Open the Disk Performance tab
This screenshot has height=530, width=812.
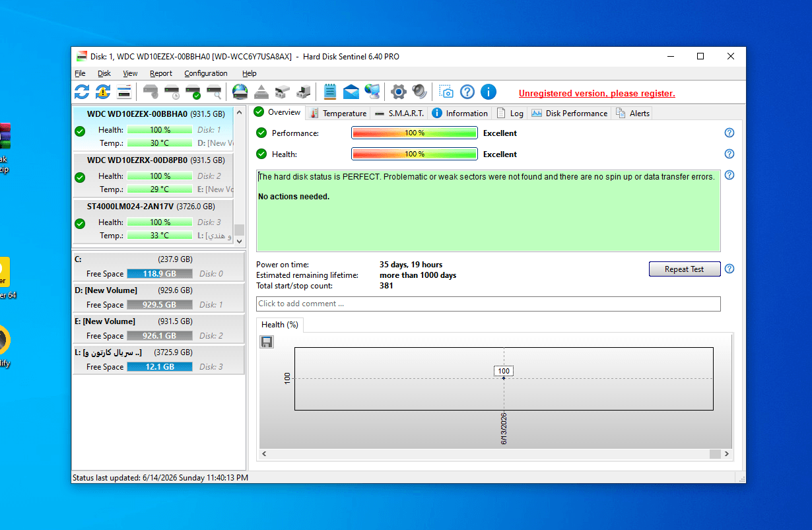569,114
